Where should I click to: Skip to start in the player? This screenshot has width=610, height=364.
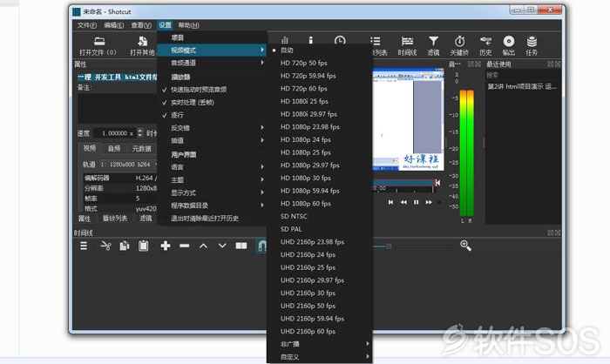pos(390,202)
